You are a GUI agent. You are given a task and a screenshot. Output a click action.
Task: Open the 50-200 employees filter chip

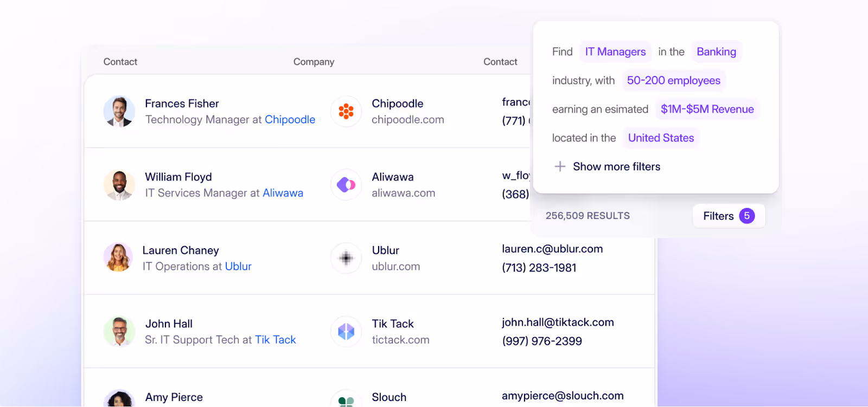[x=673, y=81]
